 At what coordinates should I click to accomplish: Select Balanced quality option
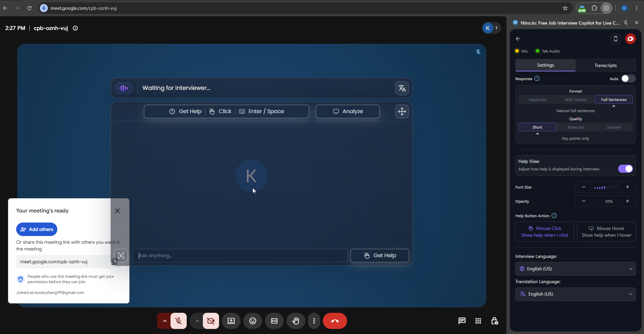coord(576,127)
